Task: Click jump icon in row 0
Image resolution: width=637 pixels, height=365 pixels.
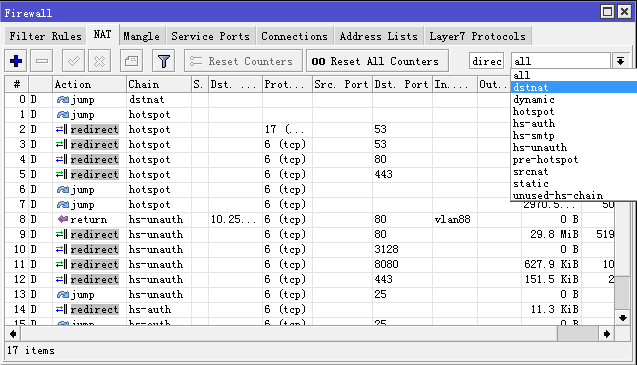Action: (63, 100)
